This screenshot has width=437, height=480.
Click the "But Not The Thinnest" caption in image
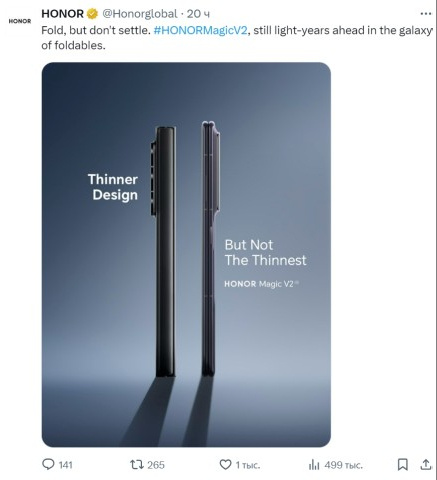pos(265,253)
